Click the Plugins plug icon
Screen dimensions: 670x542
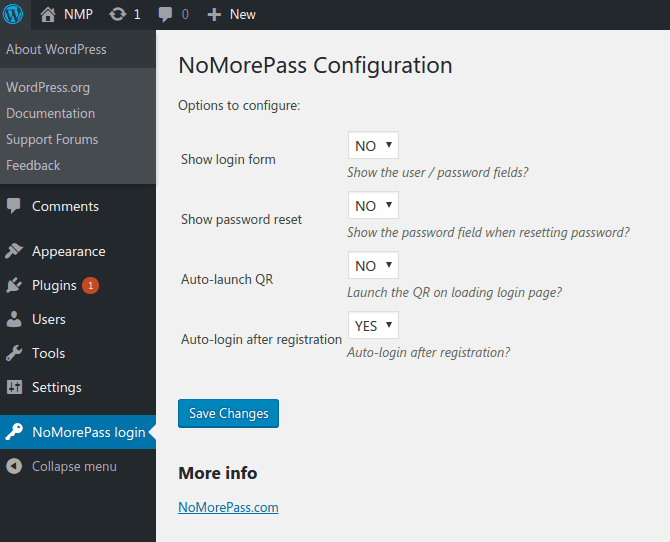(x=14, y=285)
